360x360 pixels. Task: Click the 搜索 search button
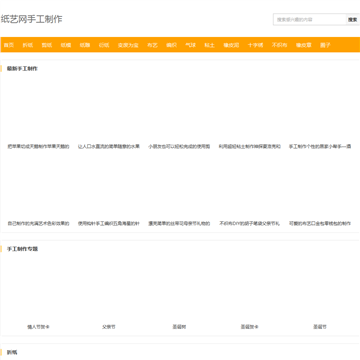(353, 20)
